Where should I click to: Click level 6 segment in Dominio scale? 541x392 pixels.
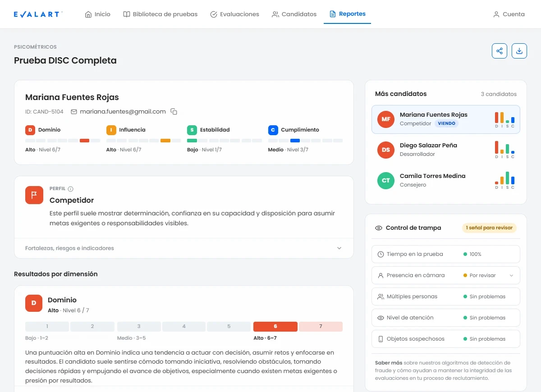coord(275,327)
